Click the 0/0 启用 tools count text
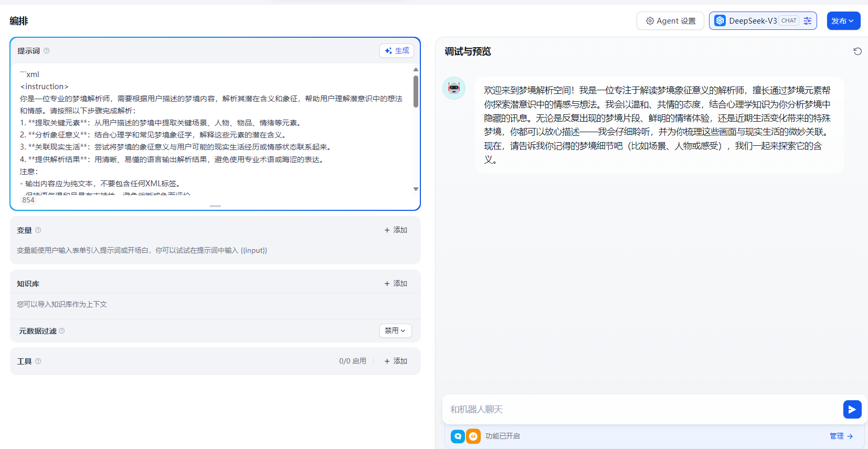The image size is (868, 449). [353, 361]
